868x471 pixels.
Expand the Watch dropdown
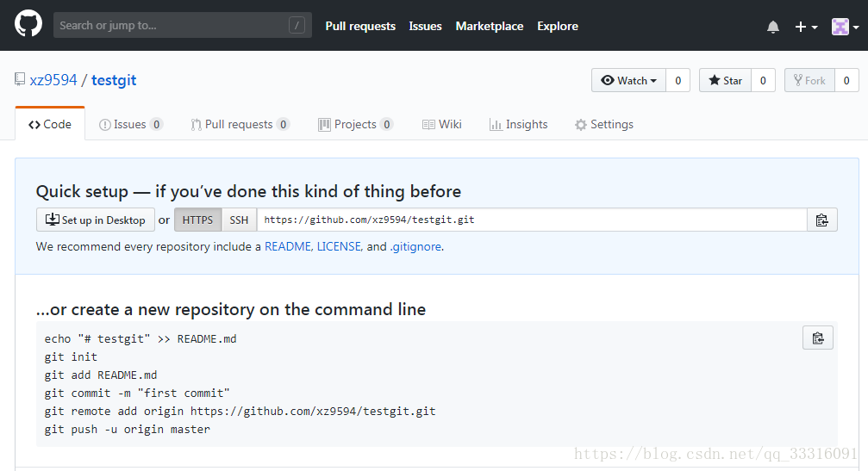pos(628,80)
